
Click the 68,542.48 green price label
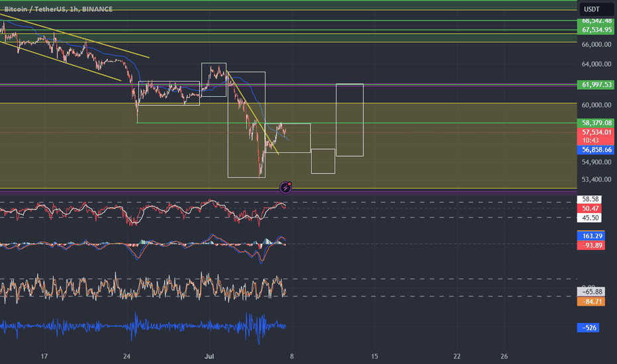pos(596,21)
